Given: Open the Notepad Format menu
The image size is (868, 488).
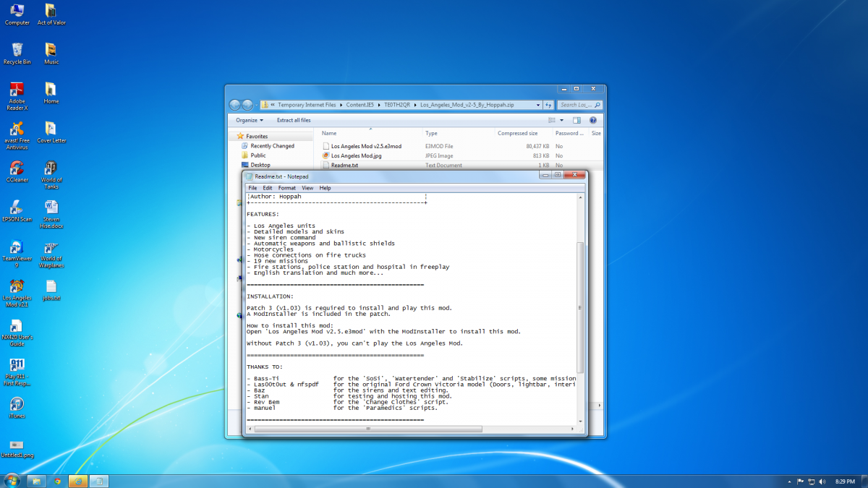Looking at the screenshot, I should point(287,188).
